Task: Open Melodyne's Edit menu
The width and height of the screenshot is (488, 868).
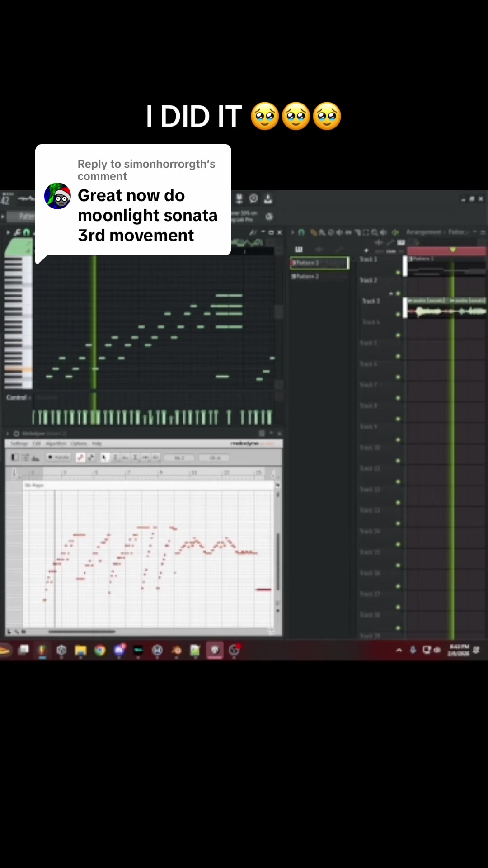Action: click(37, 443)
